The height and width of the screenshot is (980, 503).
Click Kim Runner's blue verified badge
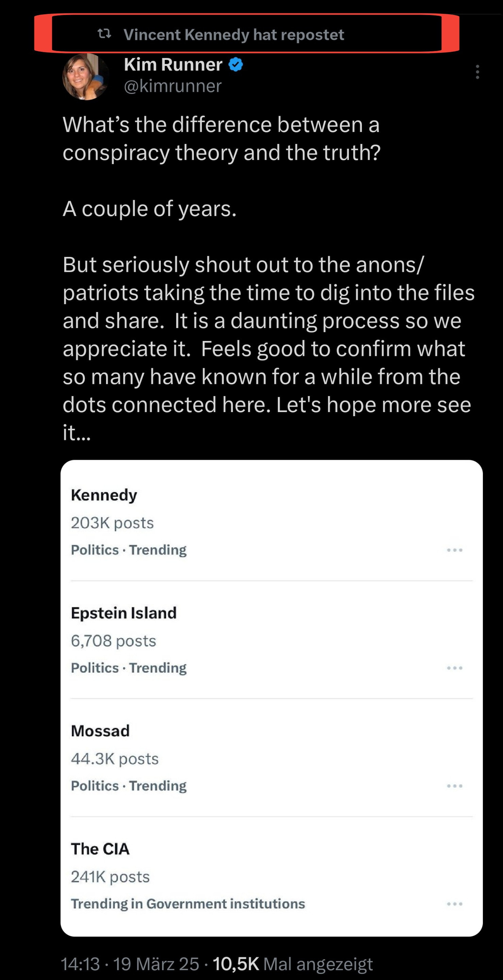coord(236,65)
